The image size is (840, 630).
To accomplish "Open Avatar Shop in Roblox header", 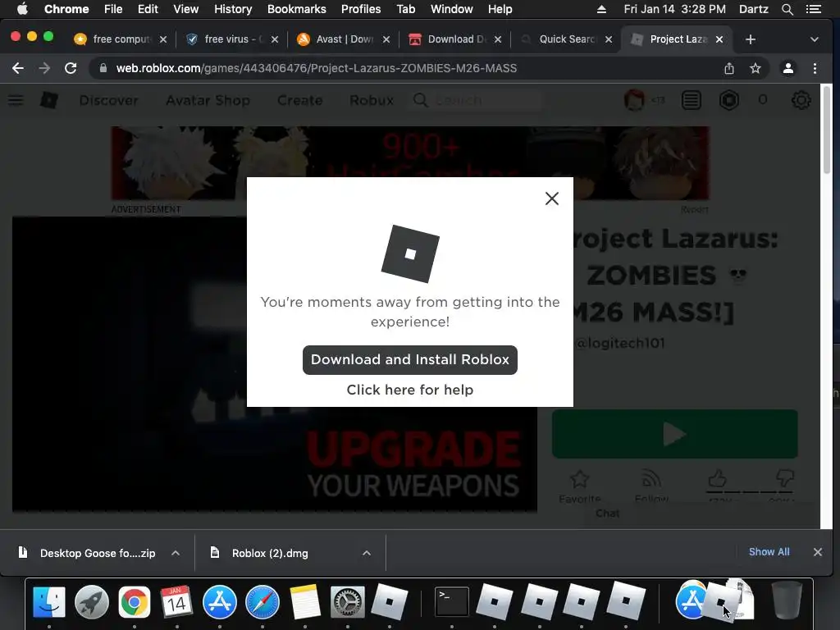I will click(x=208, y=100).
